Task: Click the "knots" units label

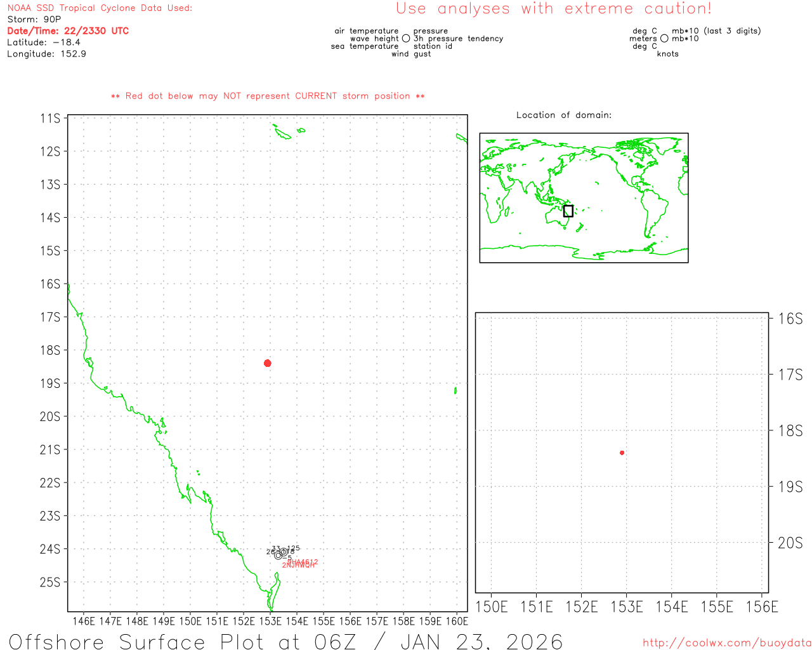Action: [668, 54]
